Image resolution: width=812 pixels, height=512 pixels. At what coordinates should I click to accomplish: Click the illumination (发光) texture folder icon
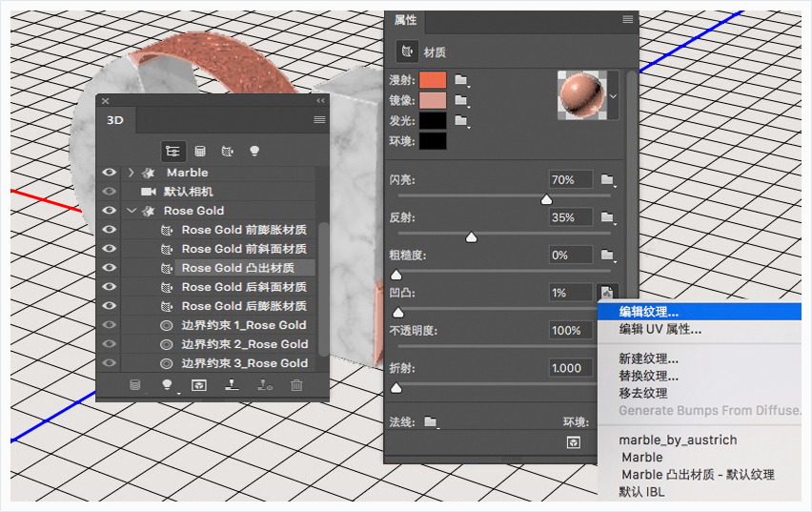[461, 121]
